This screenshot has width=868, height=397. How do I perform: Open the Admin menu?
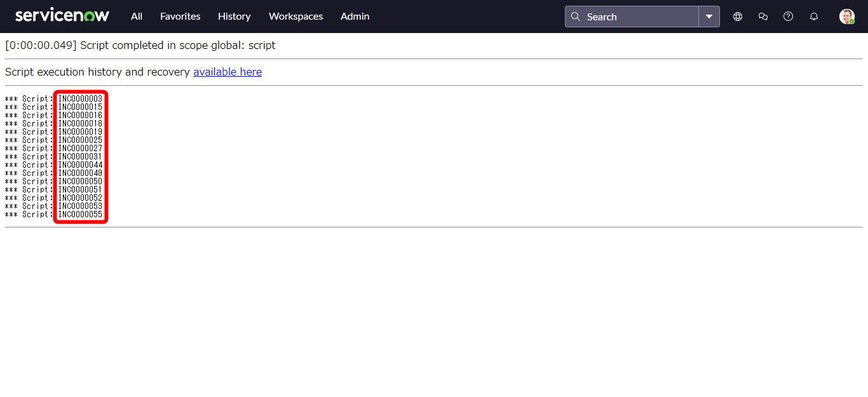pos(355,17)
